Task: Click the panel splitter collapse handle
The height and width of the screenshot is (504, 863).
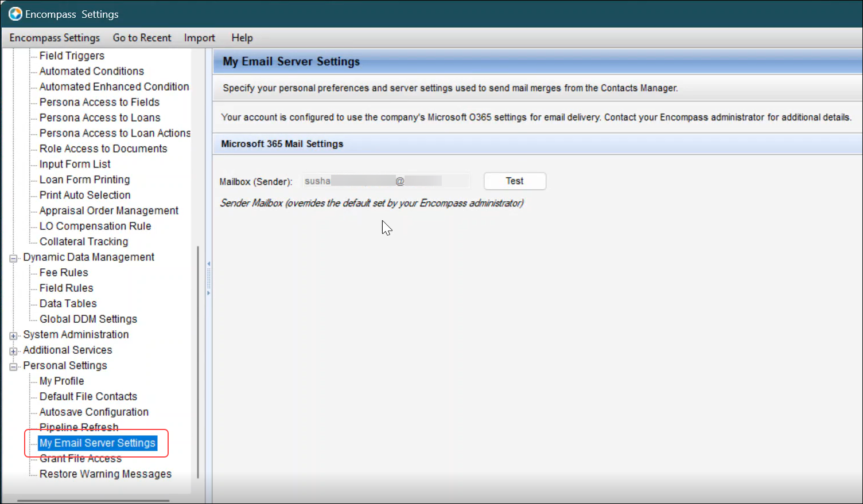Action: pos(208,278)
